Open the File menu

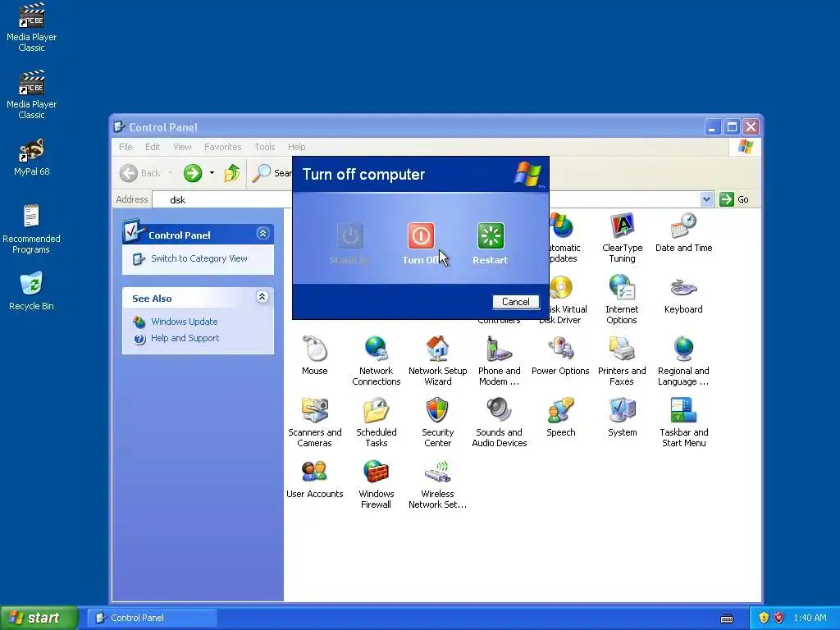[x=126, y=147]
